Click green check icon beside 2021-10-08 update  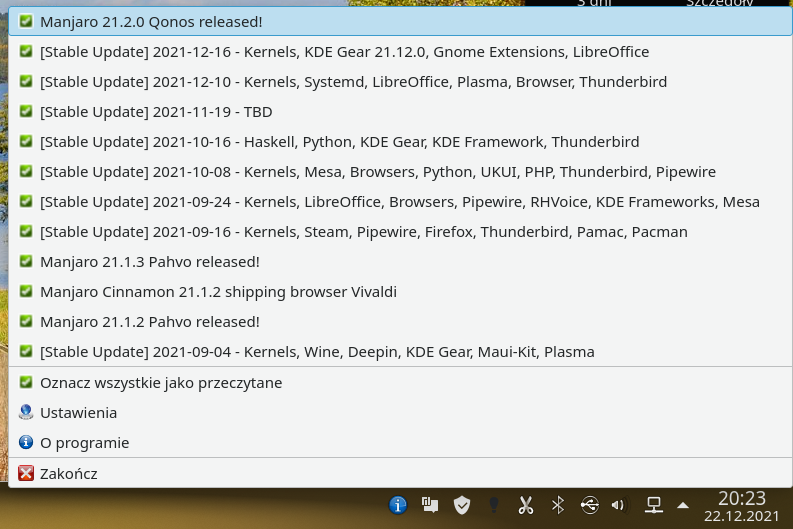pos(26,171)
